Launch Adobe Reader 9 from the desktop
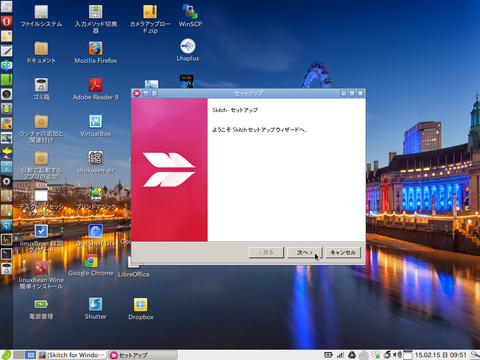The image size is (480, 360). [x=96, y=89]
